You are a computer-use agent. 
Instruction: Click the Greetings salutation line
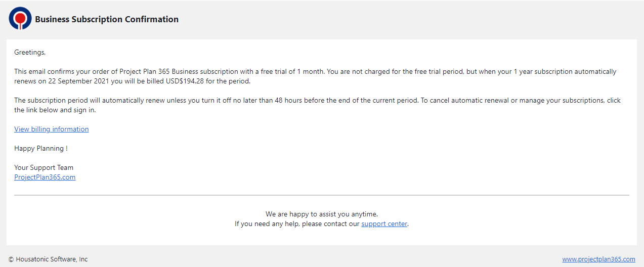(30, 52)
